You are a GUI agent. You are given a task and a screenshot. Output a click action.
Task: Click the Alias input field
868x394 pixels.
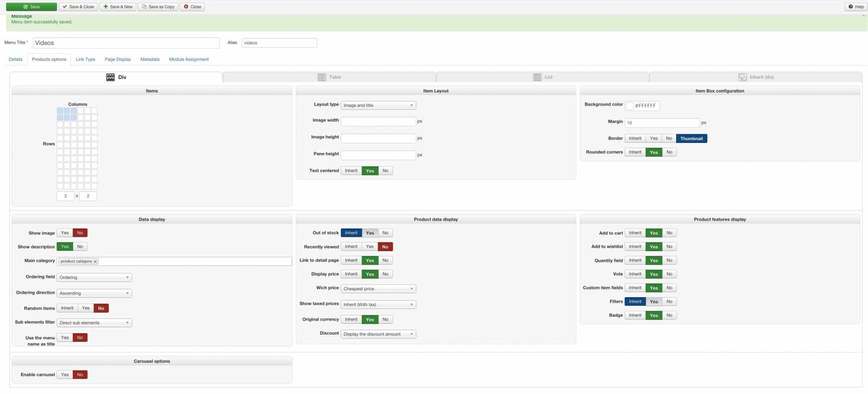point(279,43)
